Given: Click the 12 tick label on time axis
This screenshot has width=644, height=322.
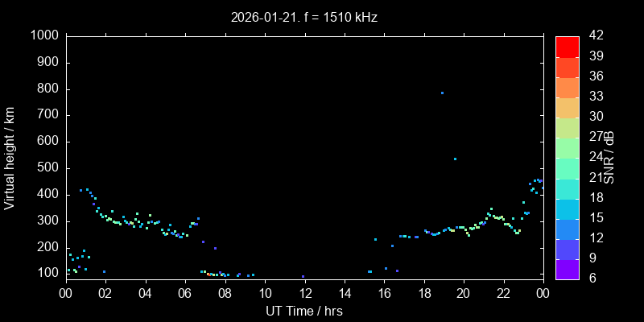Looking at the screenshot, I should point(304,294).
